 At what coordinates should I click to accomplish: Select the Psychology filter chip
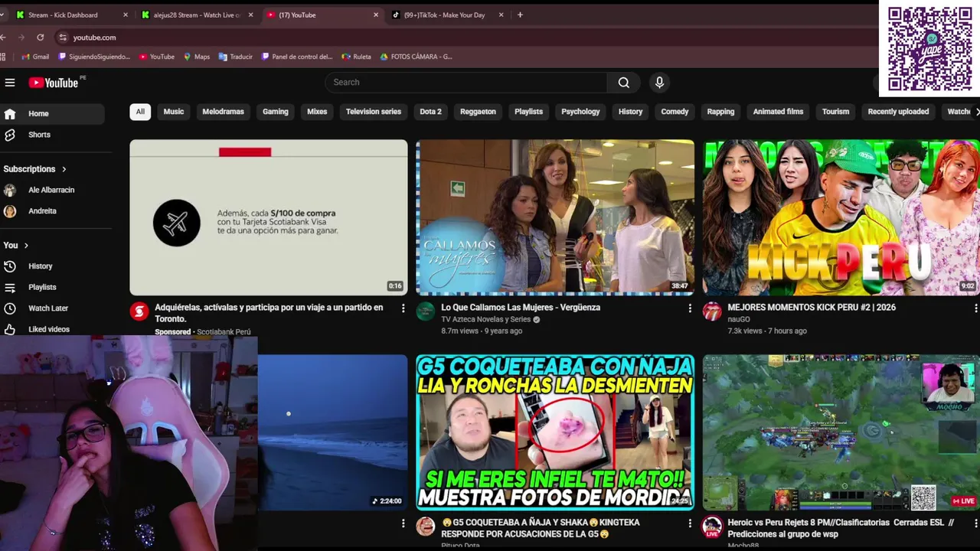[x=580, y=112]
